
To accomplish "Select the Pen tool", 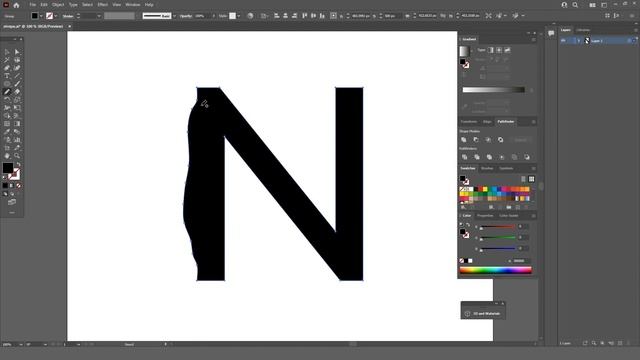I will pyautogui.click(x=7, y=68).
